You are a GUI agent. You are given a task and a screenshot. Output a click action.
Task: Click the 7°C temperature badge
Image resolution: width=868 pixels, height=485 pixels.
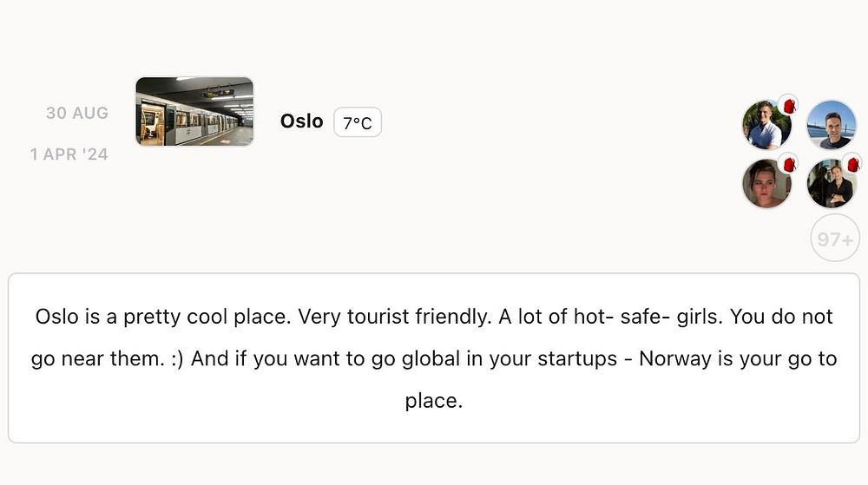[357, 123]
